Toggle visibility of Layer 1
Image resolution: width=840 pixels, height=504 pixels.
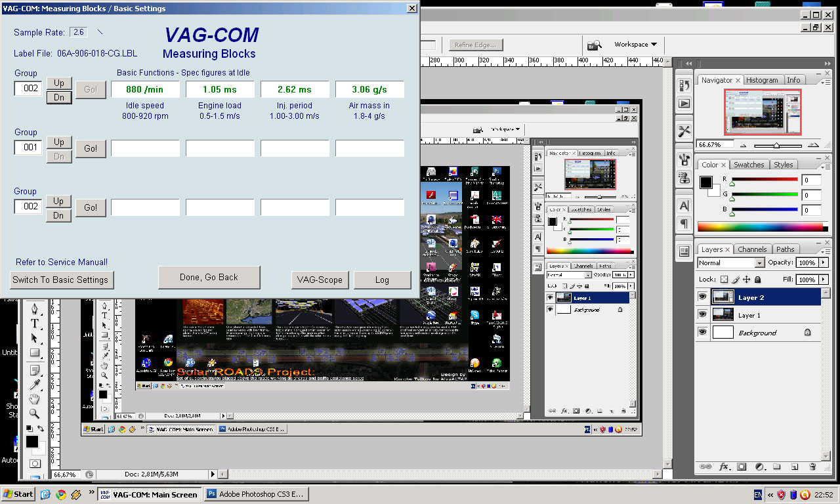click(x=703, y=315)
